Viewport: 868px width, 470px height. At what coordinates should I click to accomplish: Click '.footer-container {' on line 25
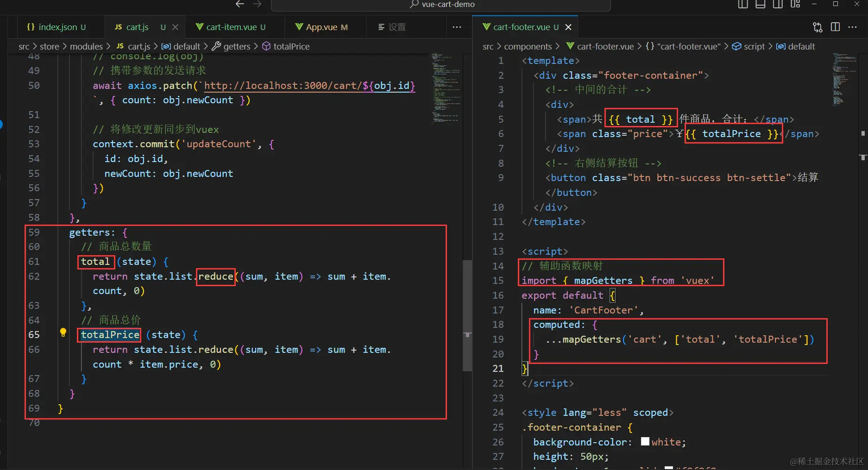coord(577,427)
